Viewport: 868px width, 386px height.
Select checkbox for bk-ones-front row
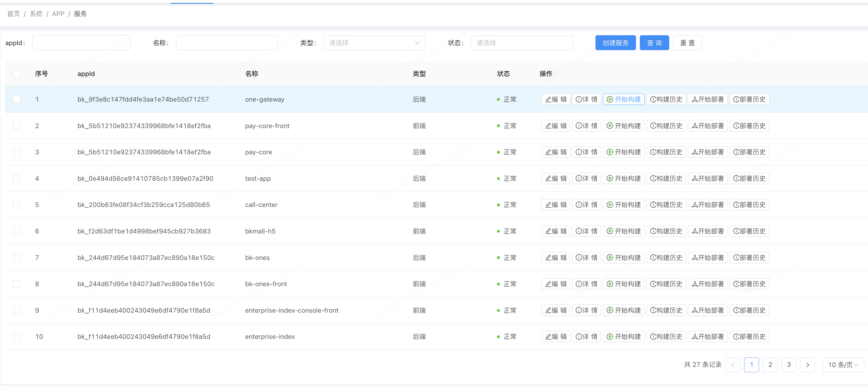coord(17,284)
